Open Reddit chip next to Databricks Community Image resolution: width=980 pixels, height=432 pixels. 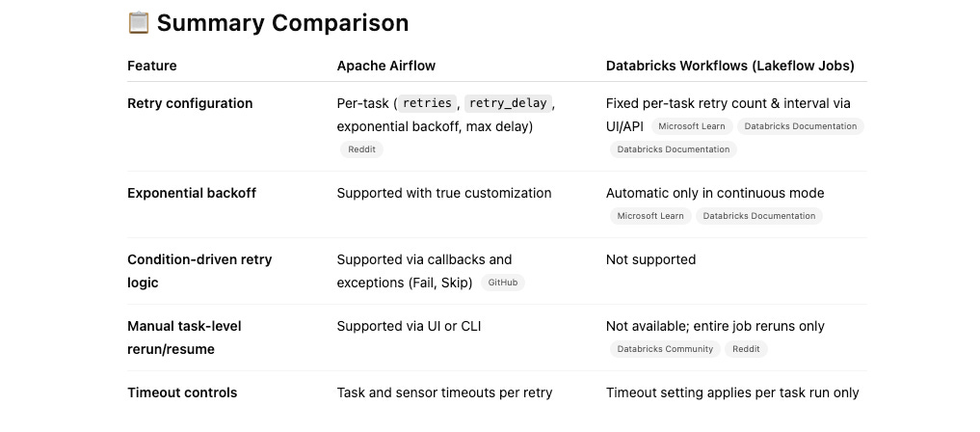point(746,349)
